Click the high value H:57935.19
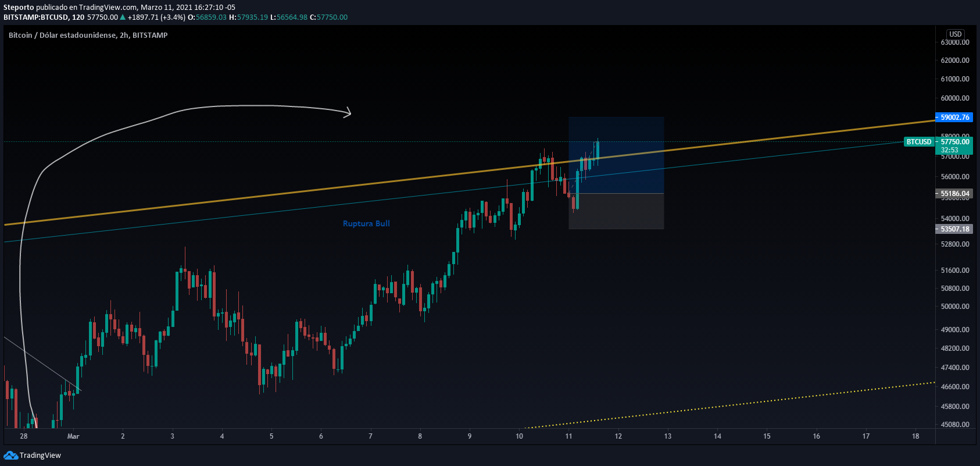 coord(249,17)
